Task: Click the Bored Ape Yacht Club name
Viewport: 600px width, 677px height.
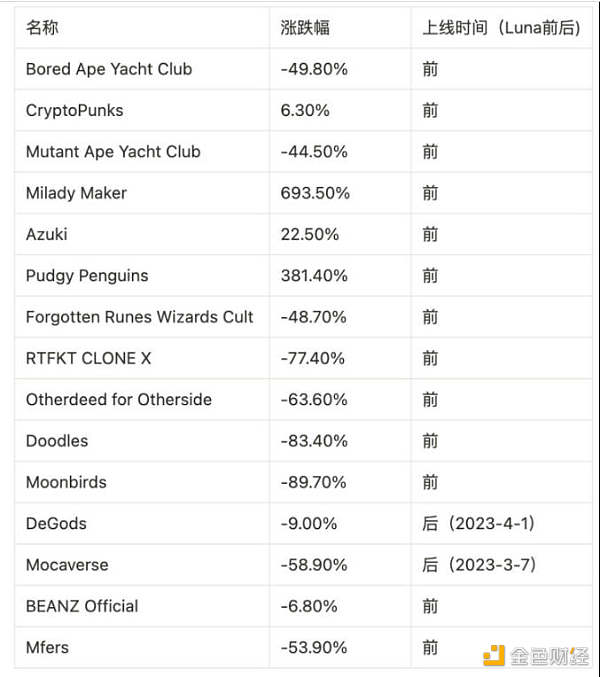Action: 109,69
